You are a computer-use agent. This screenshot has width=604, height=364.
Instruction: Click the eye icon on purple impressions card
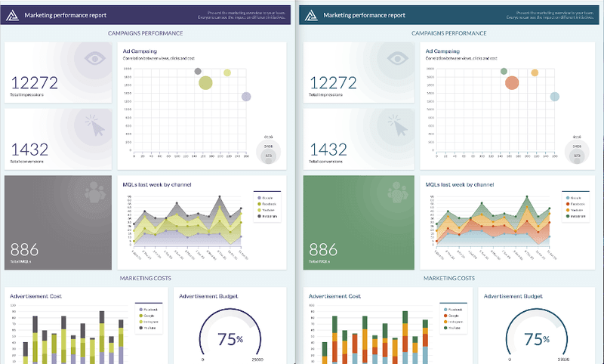95,59
